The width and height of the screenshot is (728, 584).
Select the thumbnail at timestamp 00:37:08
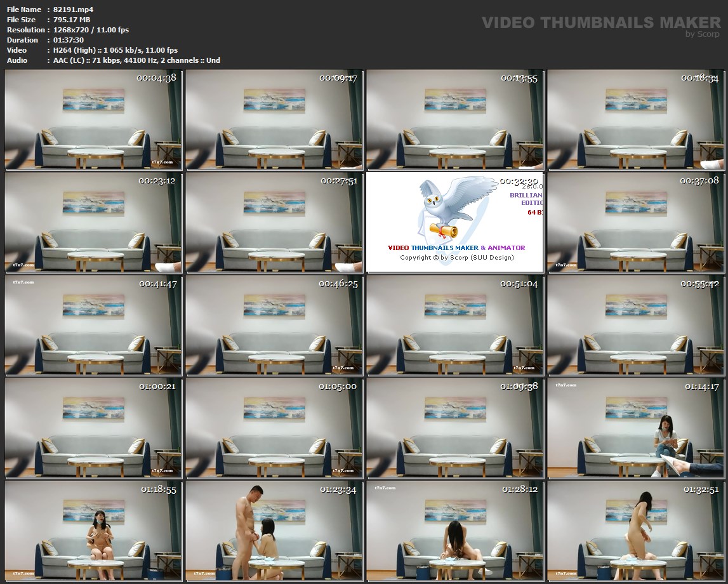coord(635,222)
